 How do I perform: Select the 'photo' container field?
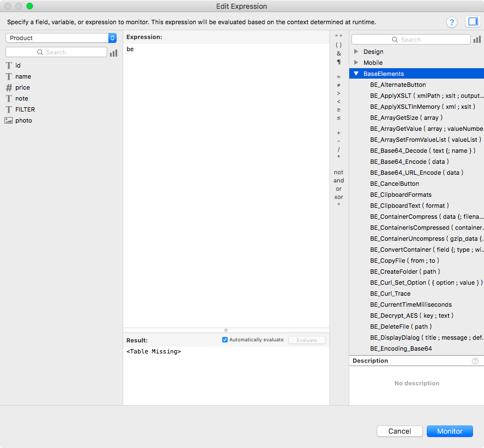pos(24,120)
